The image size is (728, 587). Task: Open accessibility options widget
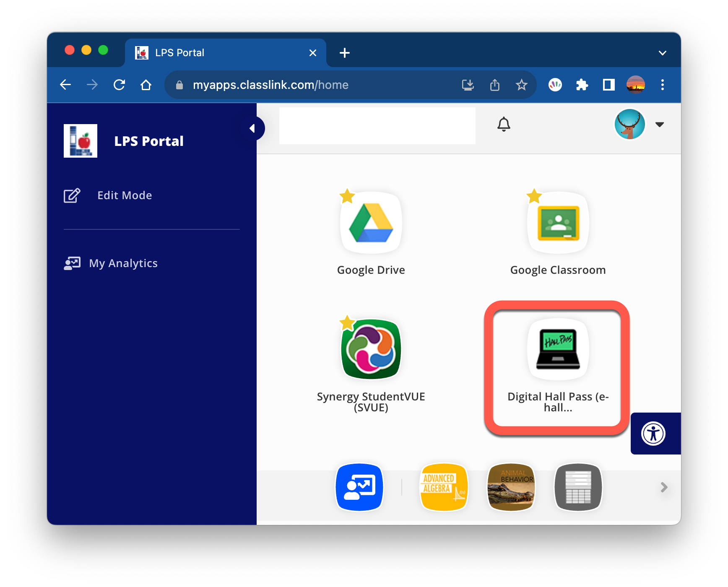653,434
